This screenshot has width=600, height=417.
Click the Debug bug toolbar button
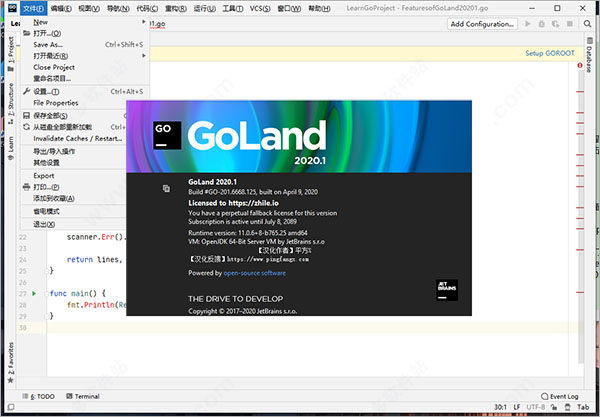click(x=541, y=24)
